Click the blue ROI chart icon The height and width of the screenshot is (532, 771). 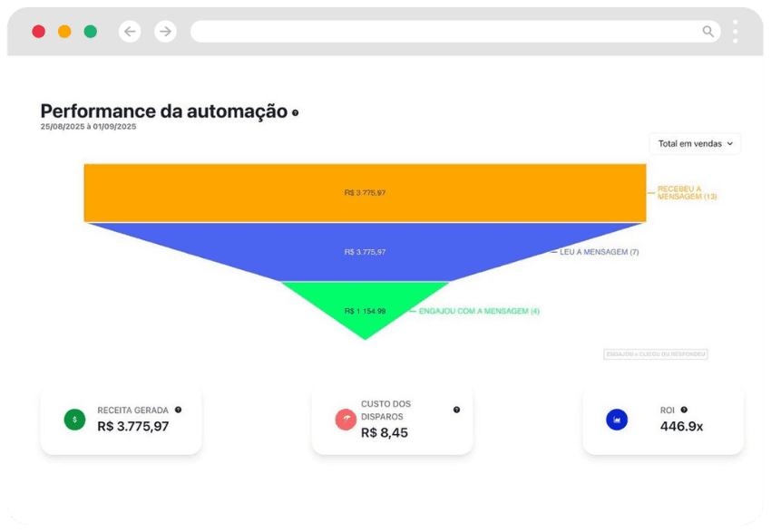point(617,420)
